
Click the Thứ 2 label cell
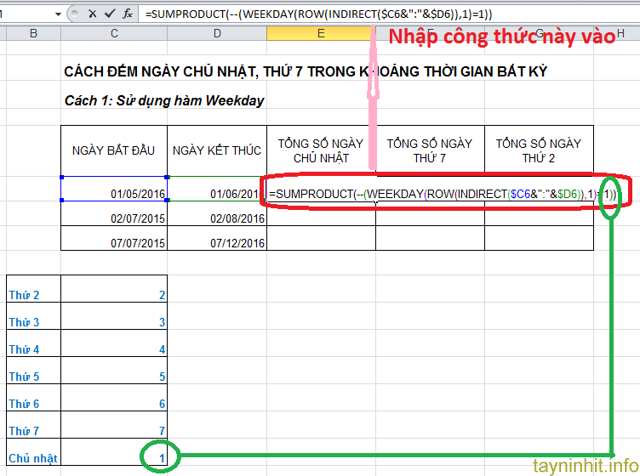tap(33, 294)
